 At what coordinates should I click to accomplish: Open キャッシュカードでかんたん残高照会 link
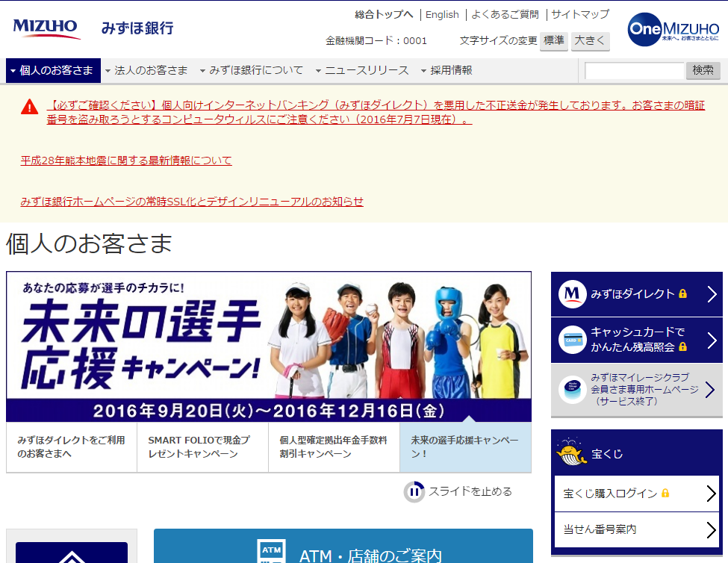(637, 339)
